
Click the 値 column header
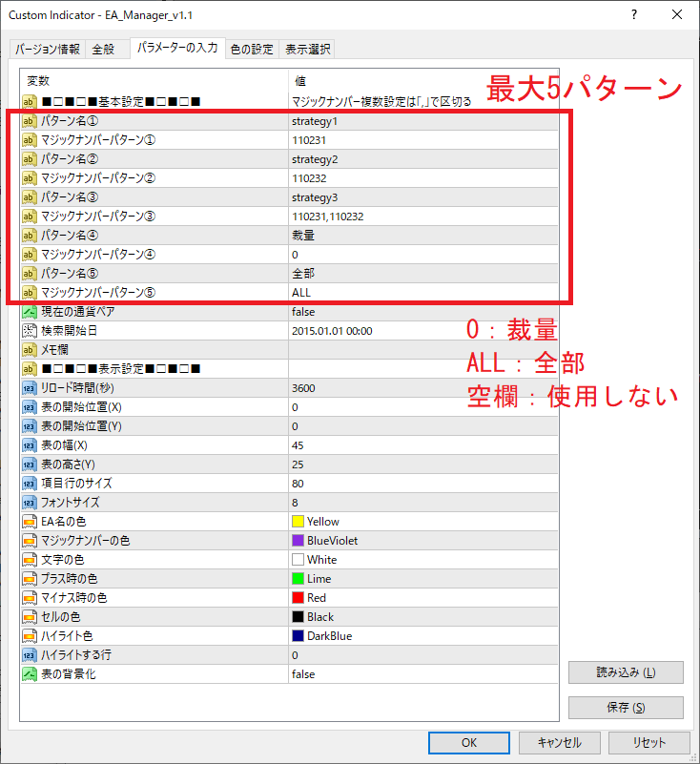click(423, 81)
